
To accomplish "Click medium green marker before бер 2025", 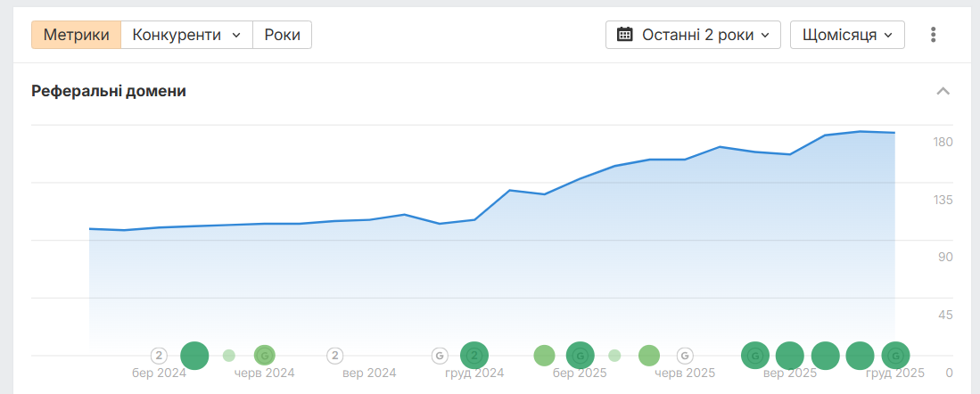I will [x=544, y=356].
